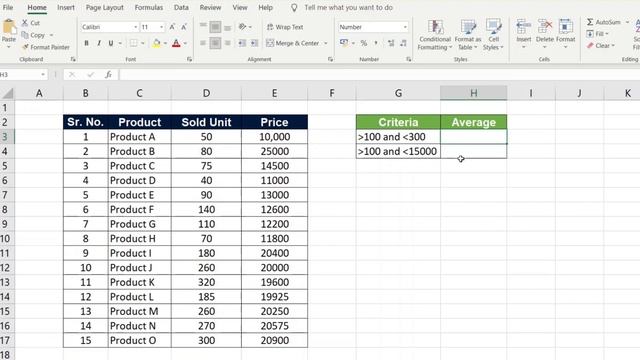
Task: Open the Number group dialog launcher
Action: click(409, 59)
